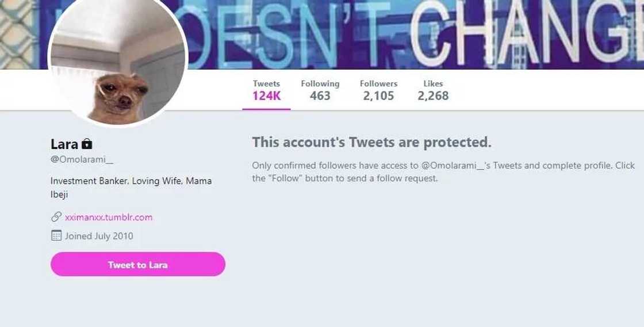Click the 124K tweet count
The width and height of the screenshot is (644, 327).
[266, 96]
